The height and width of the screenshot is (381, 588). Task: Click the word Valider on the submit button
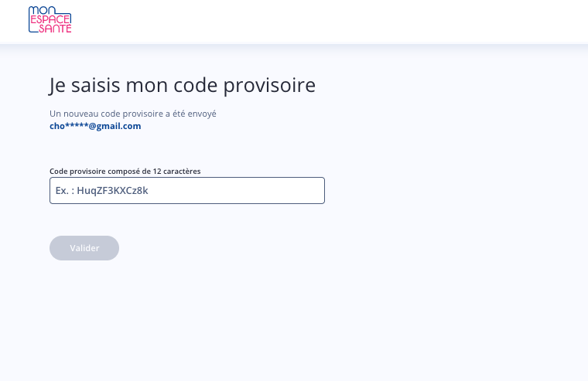point(84,248)
